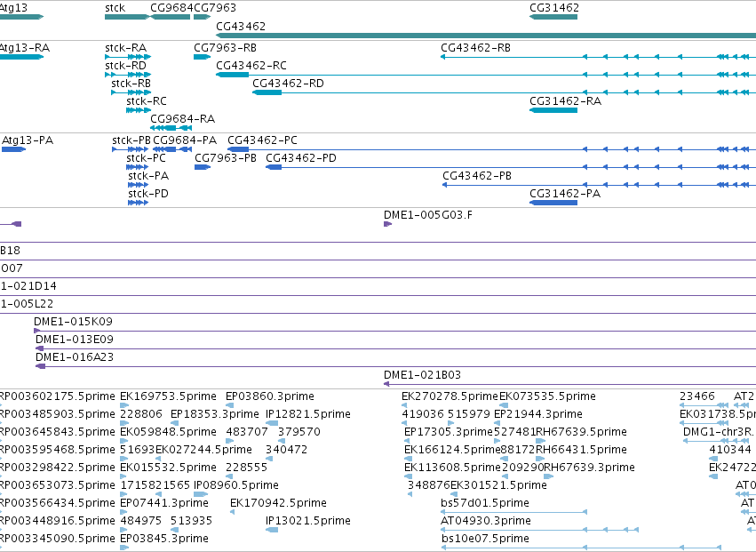Screen dimensions: 756x552
Task: Click the CG7963-PB protein label
Action: tap(226, 158)
